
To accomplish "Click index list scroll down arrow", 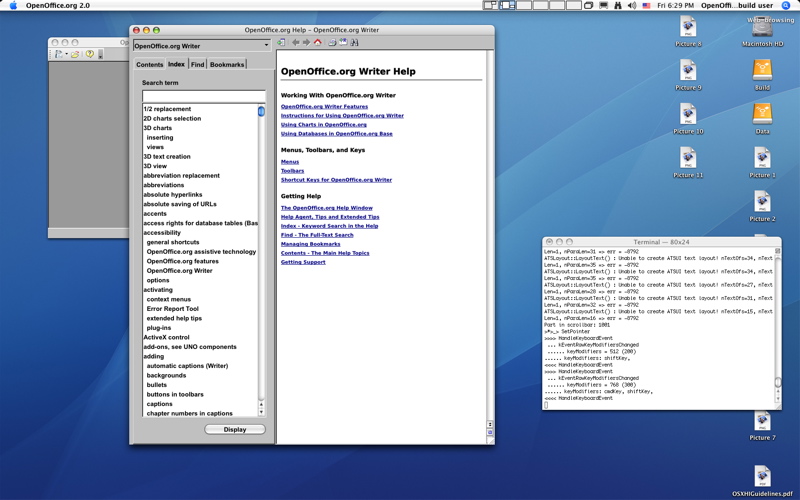I will tap(261, 412).
